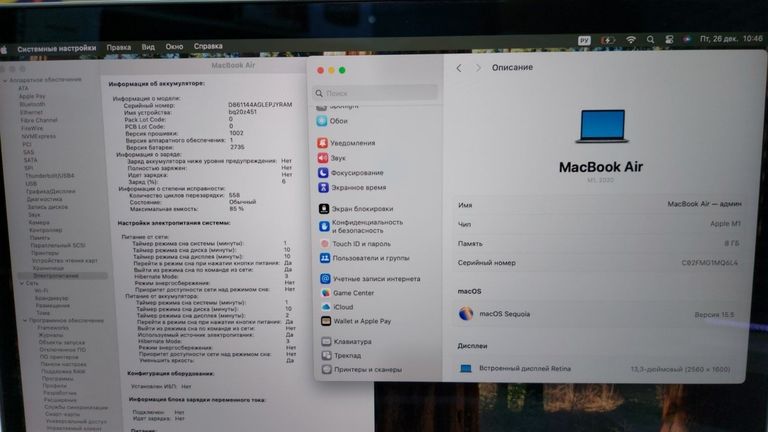The height and width of the screenshot is (432, 768).
Task: Open Экран блокировки settings
Action: [356, 209]
